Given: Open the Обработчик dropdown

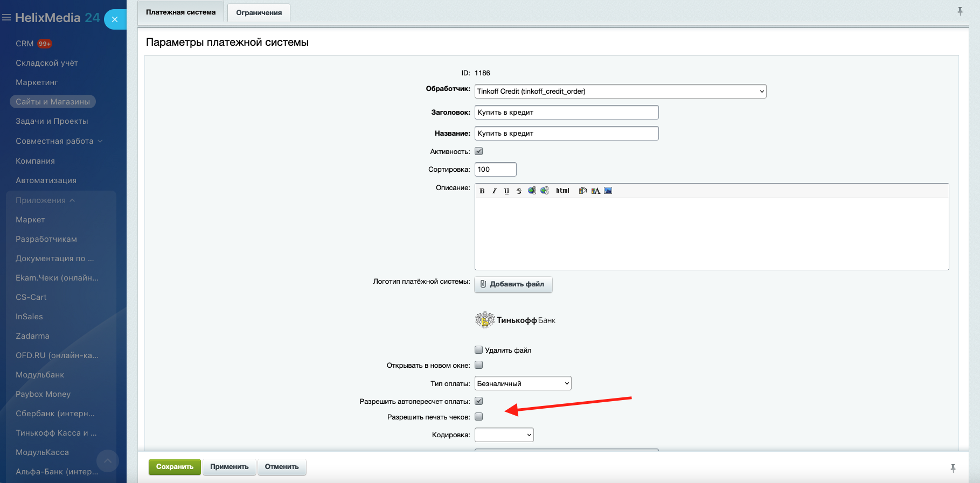Looking at the screenshot, I should (620, 92).
